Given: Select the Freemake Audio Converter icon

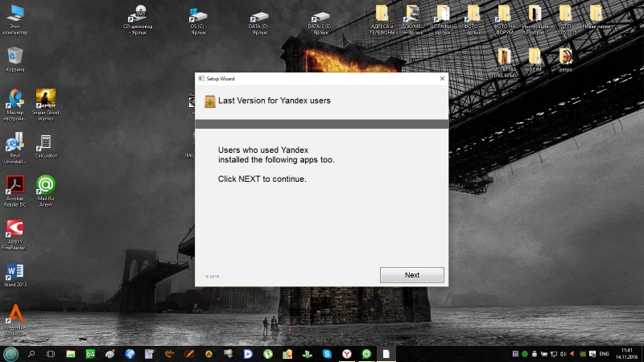Looking at the screenshot, I should 15,320.
